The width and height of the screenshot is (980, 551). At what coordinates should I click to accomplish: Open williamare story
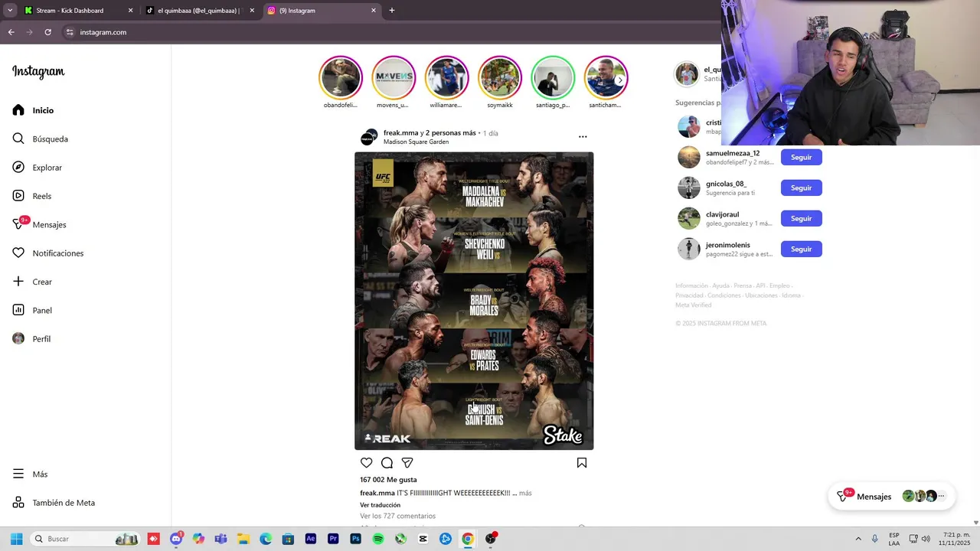(446, 77)
